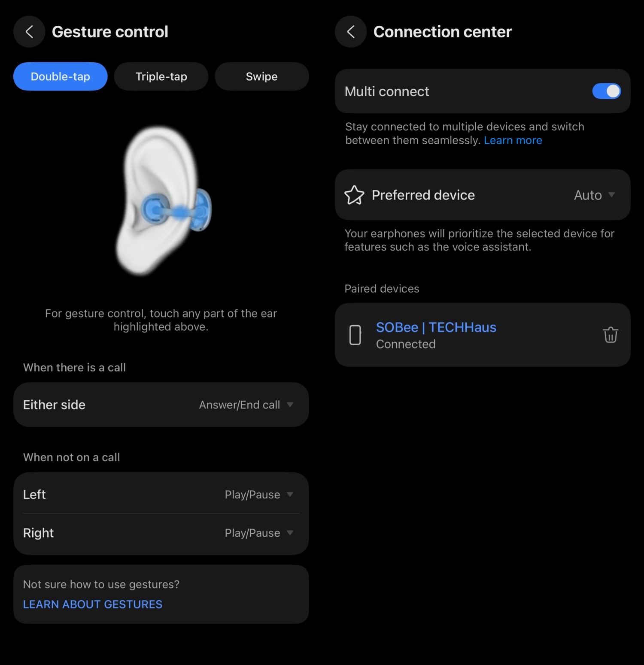This screenshot has height=665, width=644.
Task: Expand the Left ear Play/Pause dropdown
Action: coord(259,494)
